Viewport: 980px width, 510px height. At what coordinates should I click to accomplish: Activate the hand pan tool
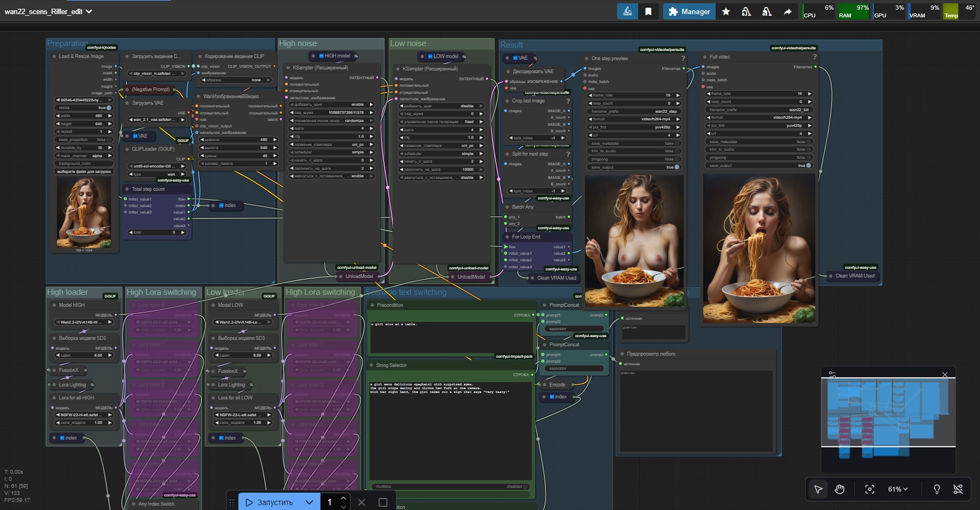click(x=840, y=489)
